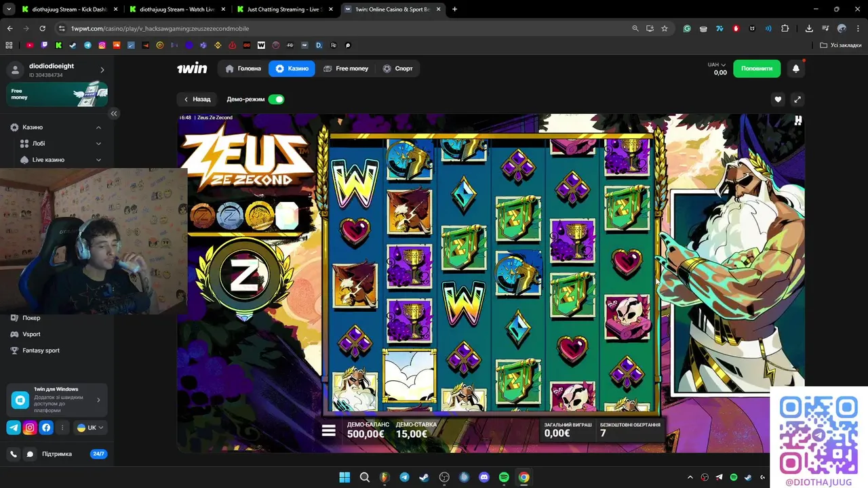Viewport: 868px width, 488px height.
Task: Click the Безкоштовні обертання counter showing 7
Action: [630, 430]
